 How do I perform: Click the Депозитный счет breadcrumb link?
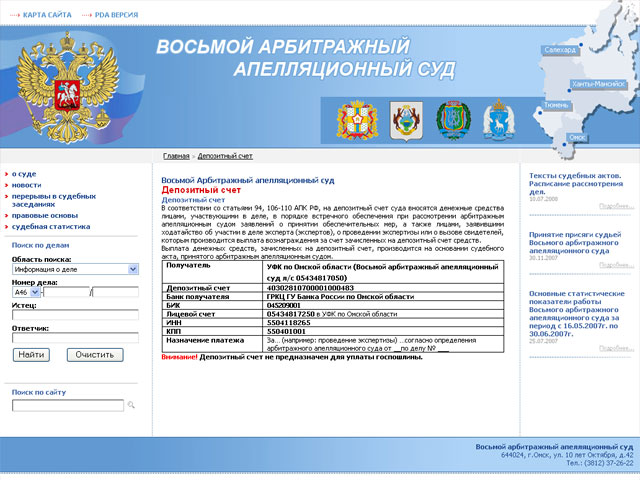pos(225,156)
